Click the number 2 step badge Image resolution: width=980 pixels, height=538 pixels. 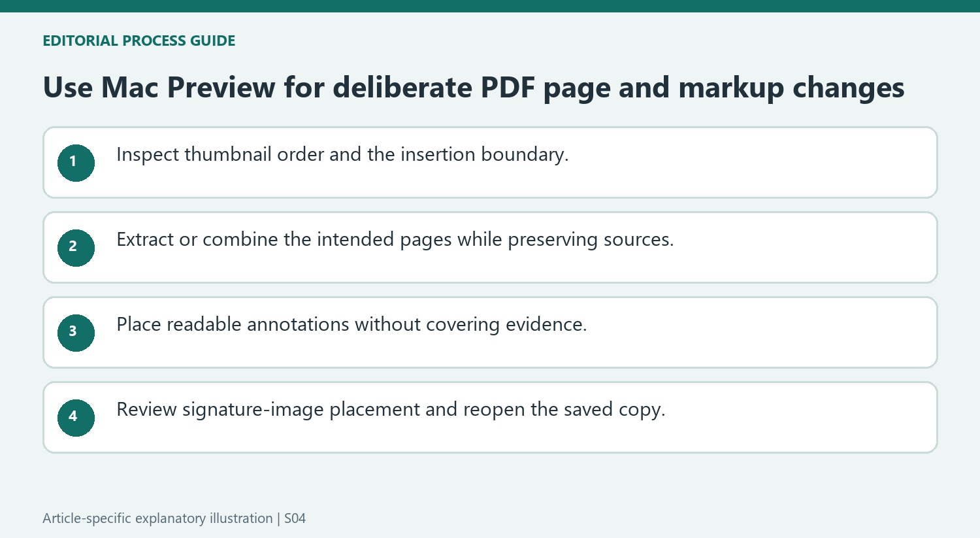(76, 248)
